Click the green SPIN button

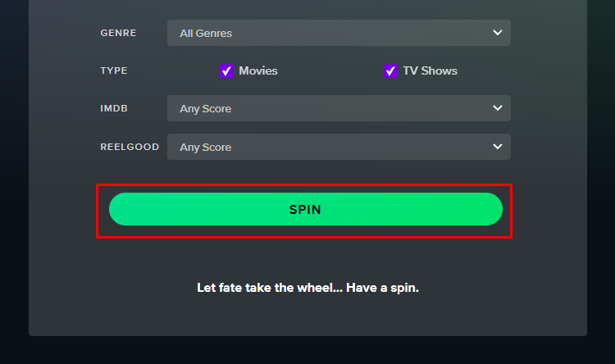[306, 209]
